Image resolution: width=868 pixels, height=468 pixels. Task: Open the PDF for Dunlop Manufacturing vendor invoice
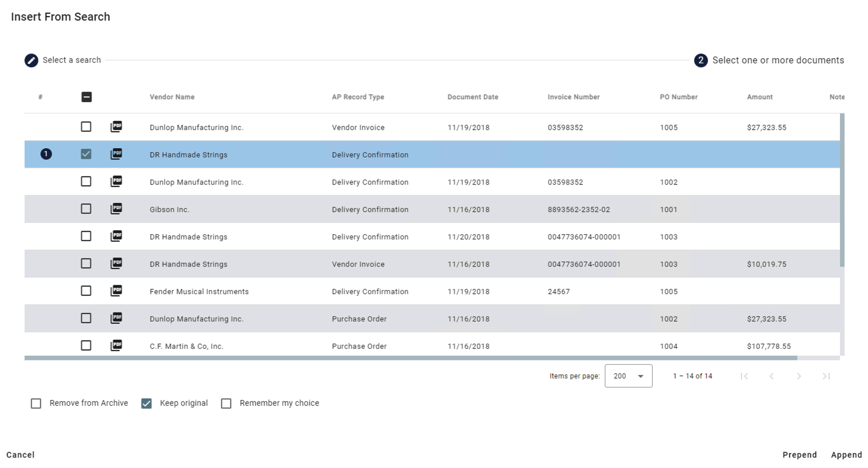[x=116, y=127]
